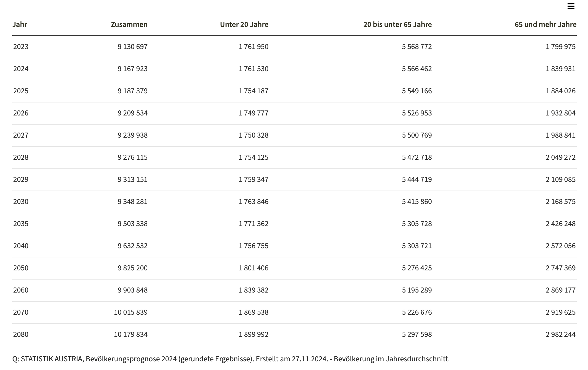Click under-20 value 1 801 406 for 2050
The height and width of the screenshot is (370, 588).
(x=254, y=268)
